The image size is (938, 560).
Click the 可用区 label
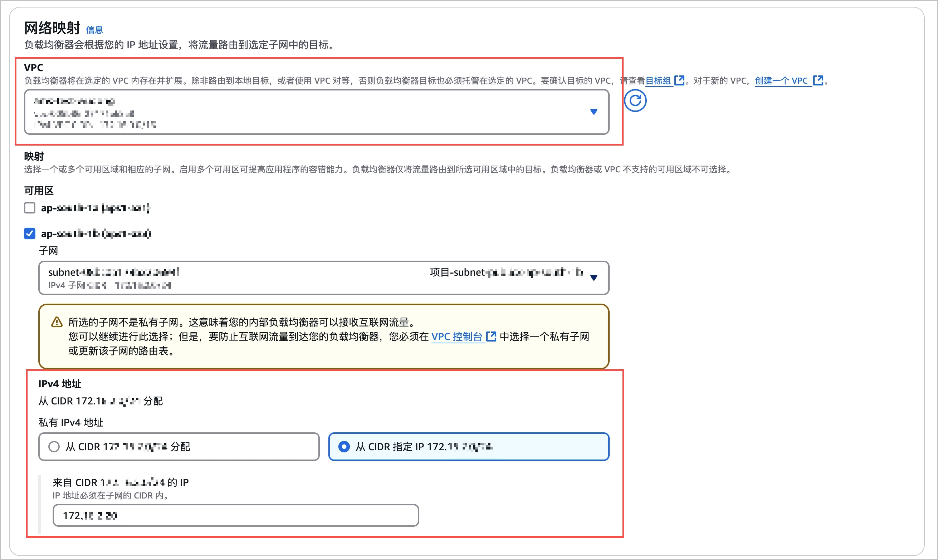click(39, 191)
